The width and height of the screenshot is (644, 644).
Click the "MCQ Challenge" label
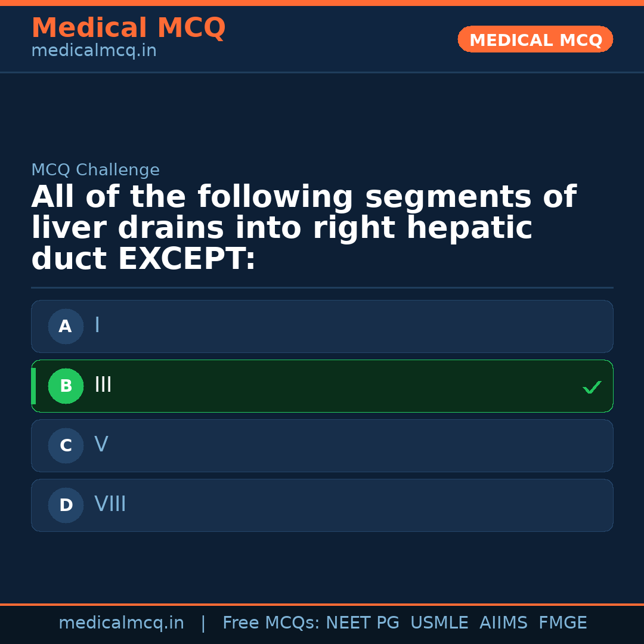pos(95,170)
